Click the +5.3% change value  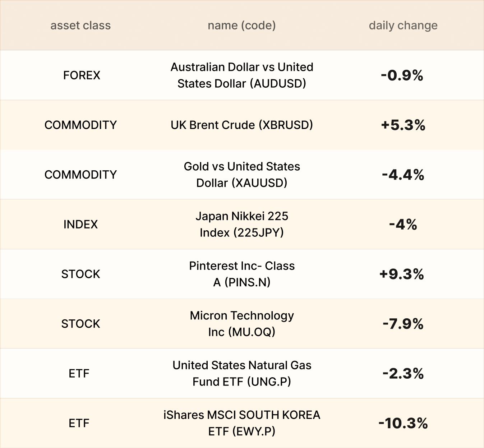click(403, 125)
